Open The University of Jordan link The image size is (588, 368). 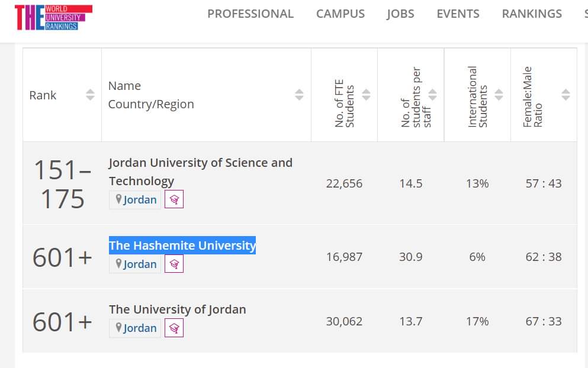[x=177, y=309]
